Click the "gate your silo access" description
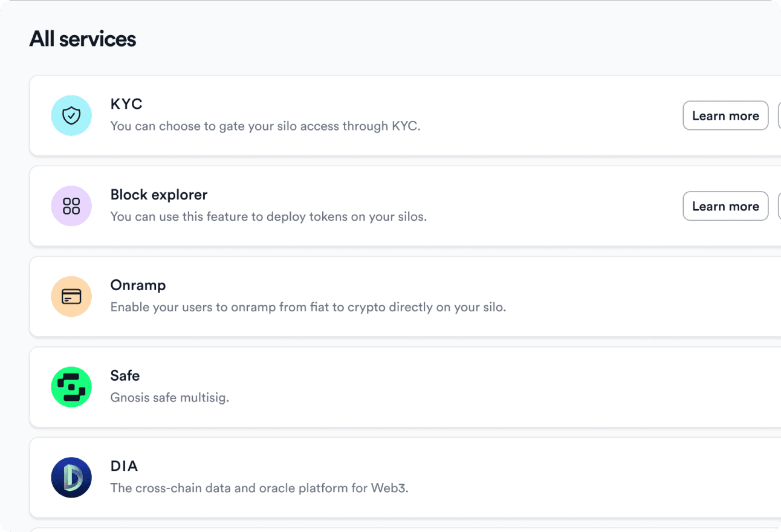The width and height of the screenshot is (781, 532). click(265, 126)
